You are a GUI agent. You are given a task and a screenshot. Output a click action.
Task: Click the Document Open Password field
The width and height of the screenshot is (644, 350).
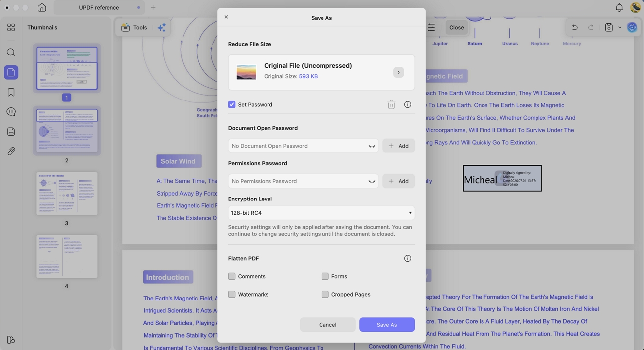click(x=303, y=146)
